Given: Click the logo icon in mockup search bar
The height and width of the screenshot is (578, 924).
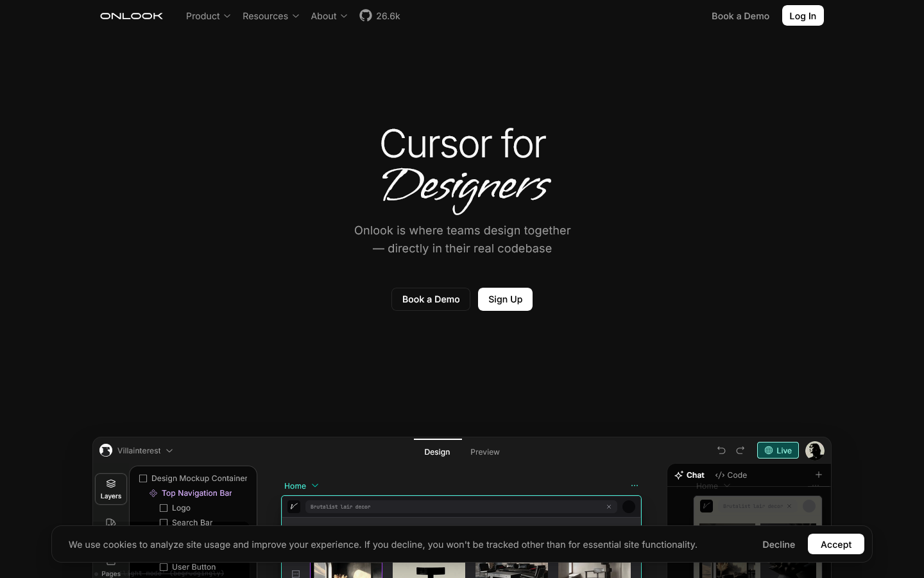Looking at the screenshot, I should 294,507.
